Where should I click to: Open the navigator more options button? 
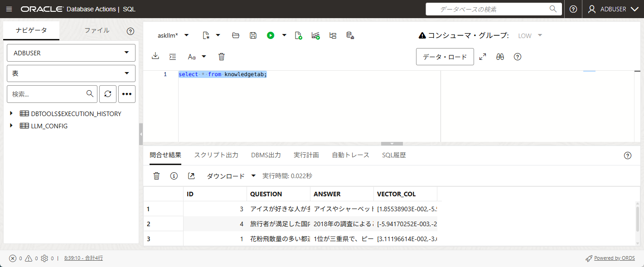127,94
